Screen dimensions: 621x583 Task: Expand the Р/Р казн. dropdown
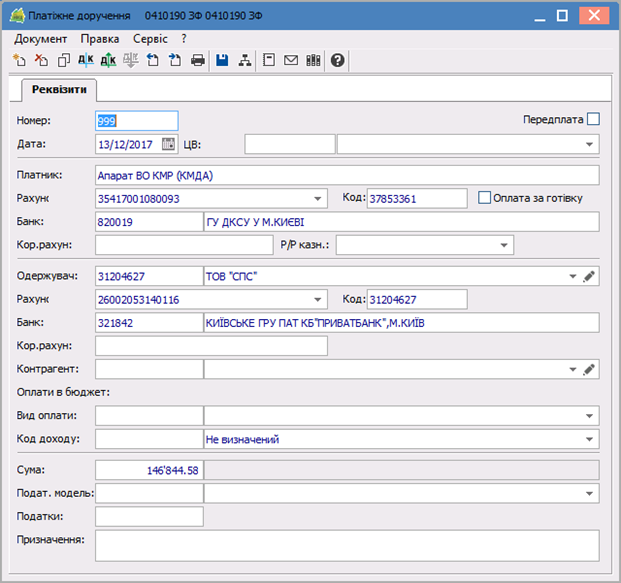click(x=504, y=245)
